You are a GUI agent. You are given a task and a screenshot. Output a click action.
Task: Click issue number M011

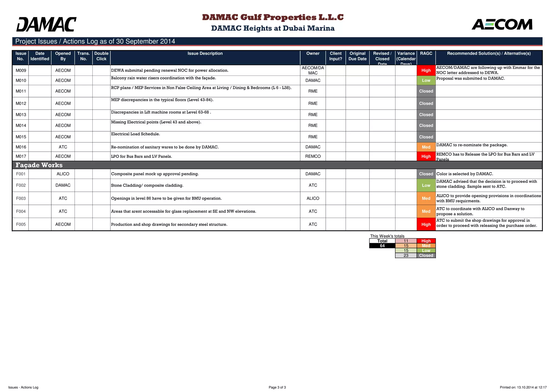click(21, 91)
